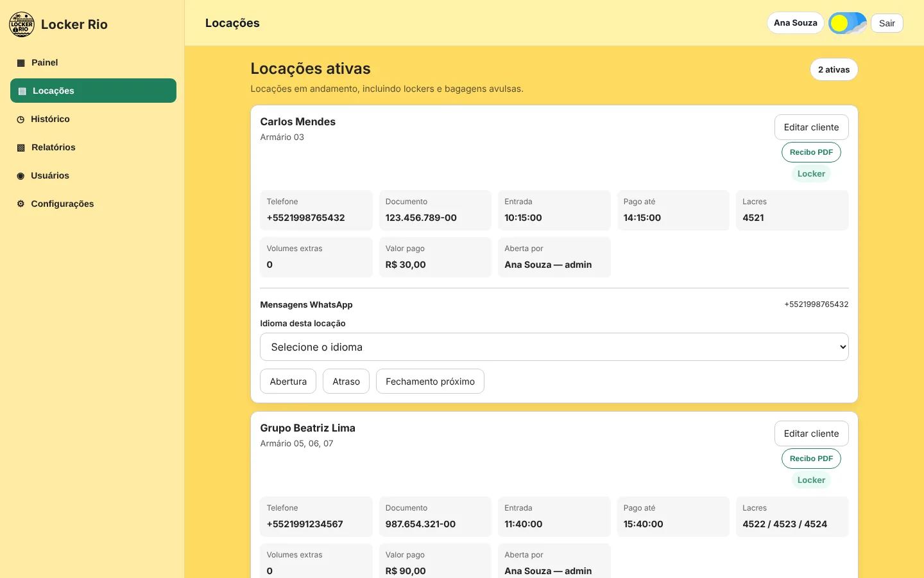Send the Abertura WhatsApp message
The image size is (924, 578).
click(x=288, y=381)
